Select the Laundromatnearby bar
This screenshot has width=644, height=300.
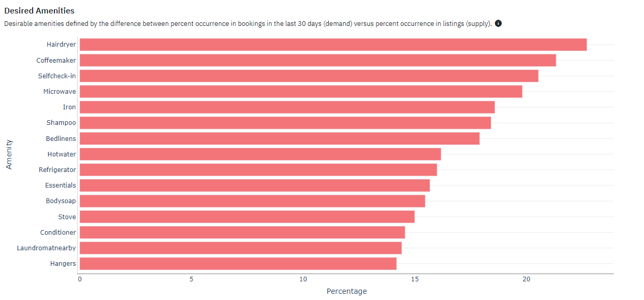click(241, 248)
